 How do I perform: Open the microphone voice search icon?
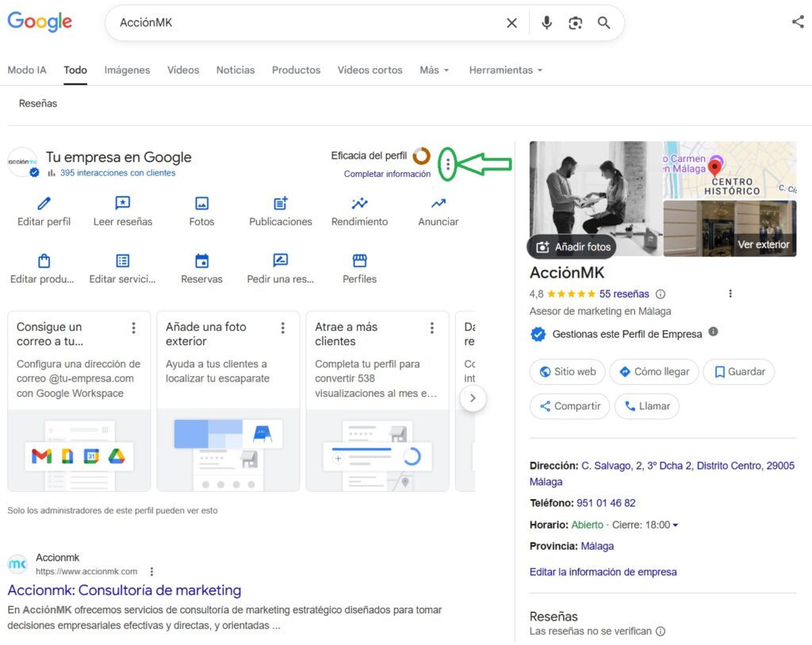tap(546, 22)
